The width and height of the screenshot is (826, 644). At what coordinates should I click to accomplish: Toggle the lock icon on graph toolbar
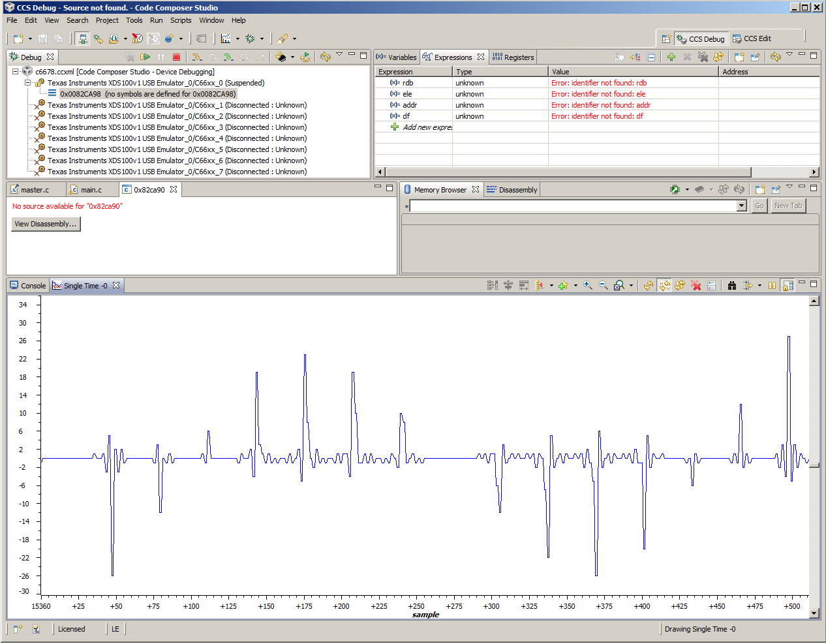click(x=788, y=286)
